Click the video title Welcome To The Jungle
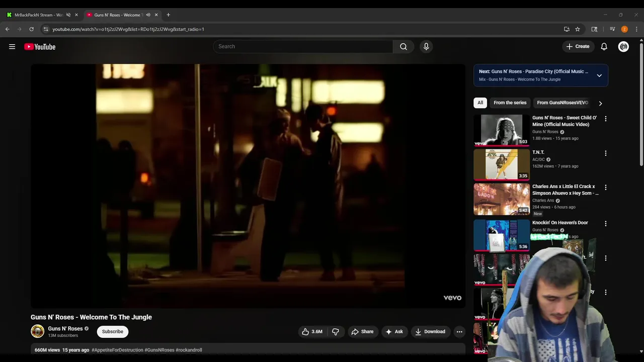The width and height of the screenshot is (644, 362). (91, 317)
